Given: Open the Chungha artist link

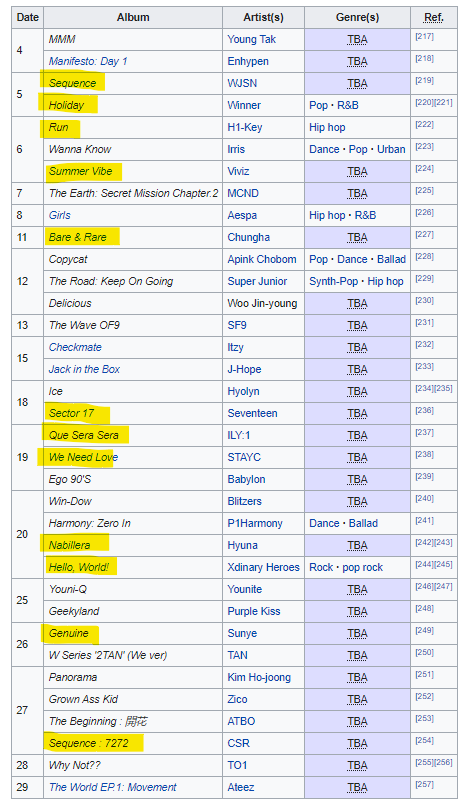Looking at the screenshot, I should [x=249, y=237].
